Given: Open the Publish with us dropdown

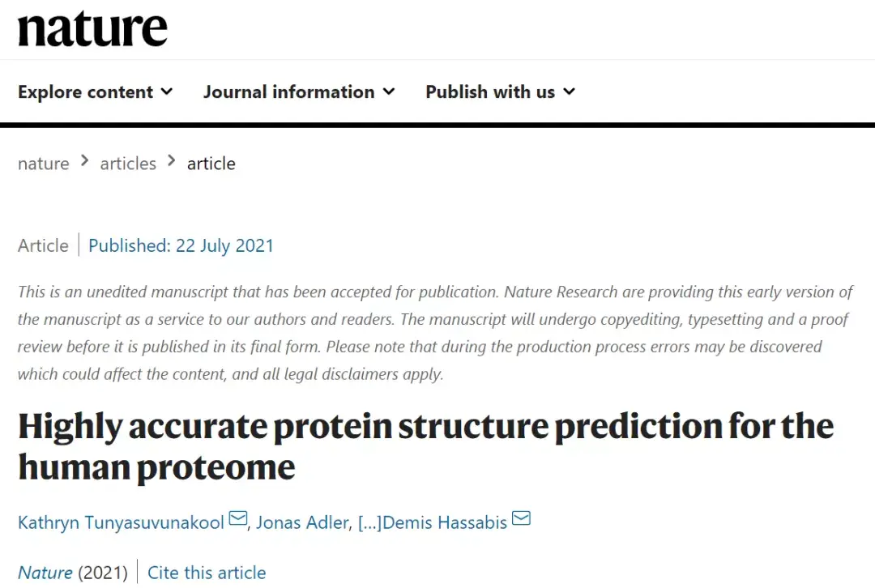Looking at the screenshot, I should (x=489, y=92).
